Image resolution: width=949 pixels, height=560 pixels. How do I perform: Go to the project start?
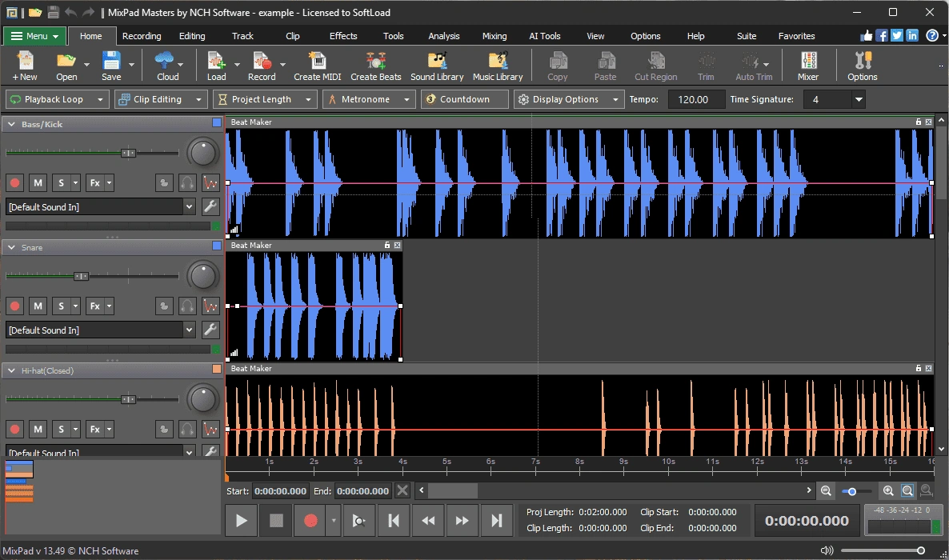[x=394, y=521]
